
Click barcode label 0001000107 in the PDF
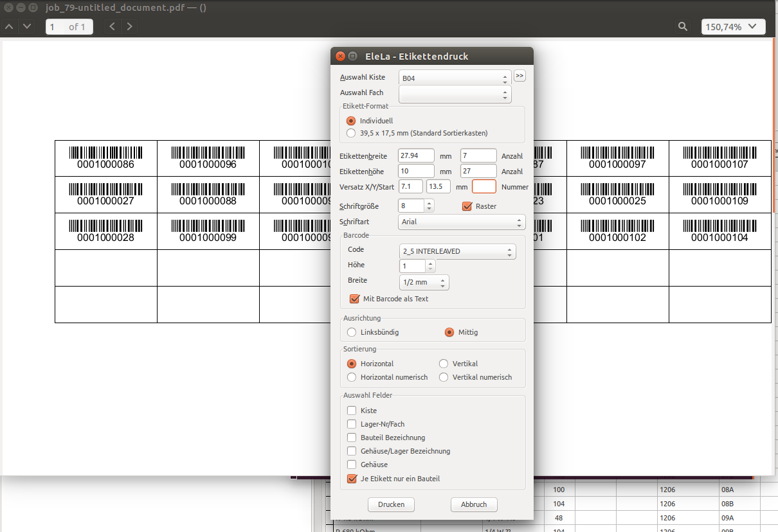(719, 158)
